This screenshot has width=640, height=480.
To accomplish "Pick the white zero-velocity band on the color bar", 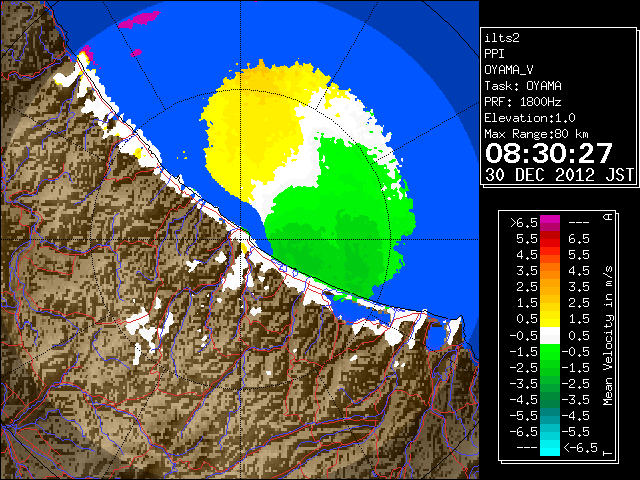I will [550, 336].
